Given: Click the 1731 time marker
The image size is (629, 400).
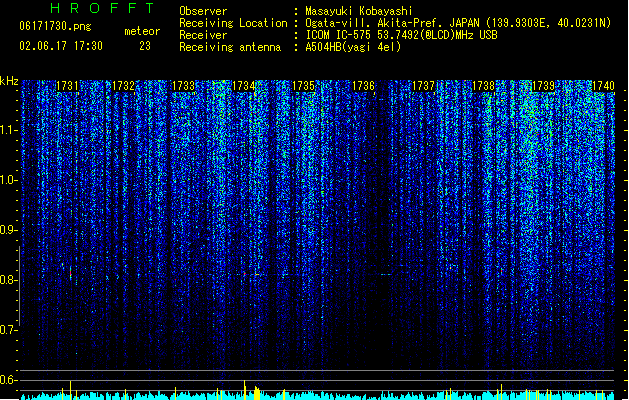Looking at the screenshot, I should [x=67, y=86].
